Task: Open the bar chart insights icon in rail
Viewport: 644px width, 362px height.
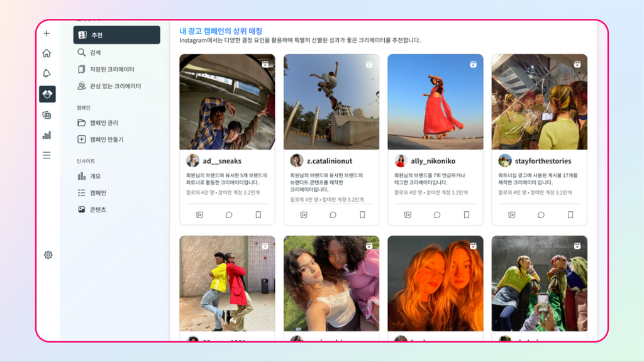Action: (x=47, y=135)
